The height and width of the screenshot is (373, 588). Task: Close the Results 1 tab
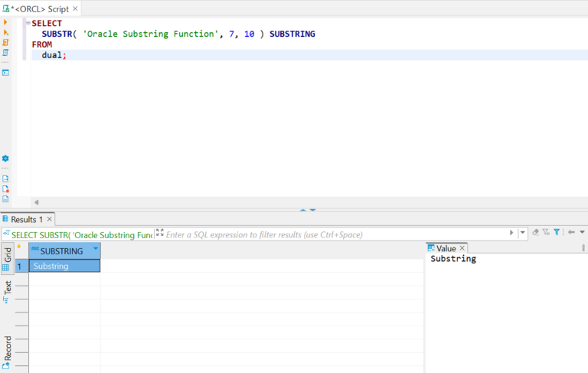49,219
